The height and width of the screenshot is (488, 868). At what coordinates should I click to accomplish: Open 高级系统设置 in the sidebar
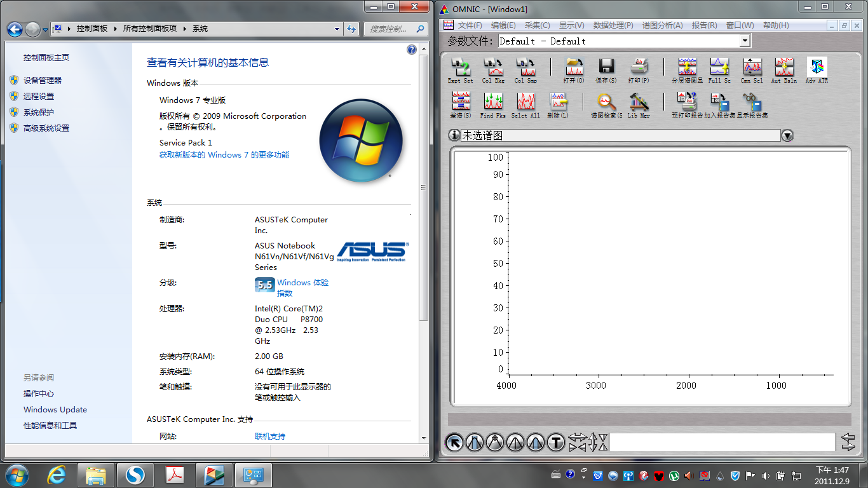pyautogui.click(x=46, y=128)
